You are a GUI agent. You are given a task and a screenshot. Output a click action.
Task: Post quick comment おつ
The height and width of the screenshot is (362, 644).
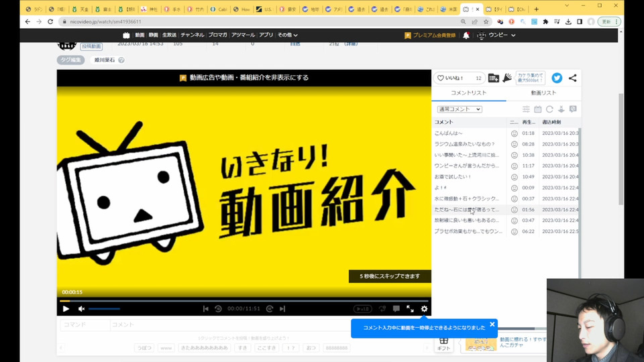coord(311,348)
